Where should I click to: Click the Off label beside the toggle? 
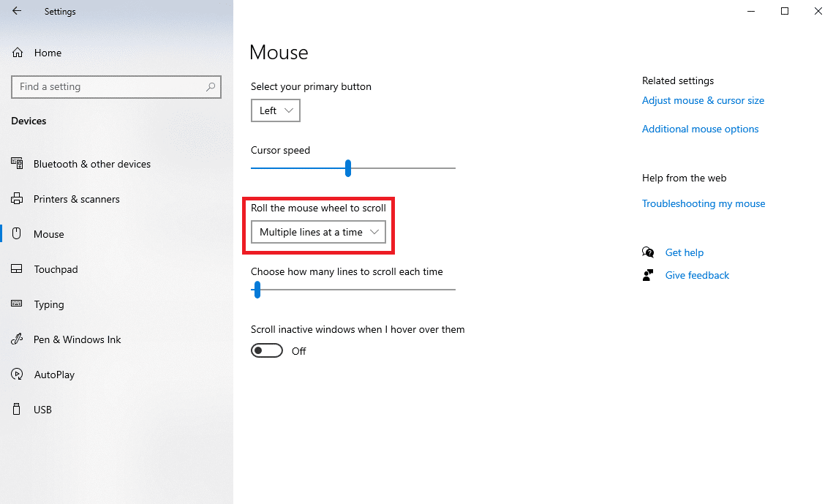point(298,351)
